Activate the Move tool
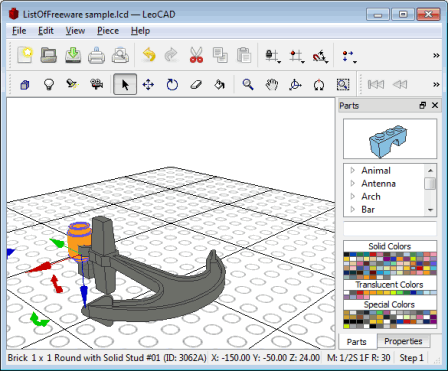The height and width of the screenshot is (371, 448). 148,85
